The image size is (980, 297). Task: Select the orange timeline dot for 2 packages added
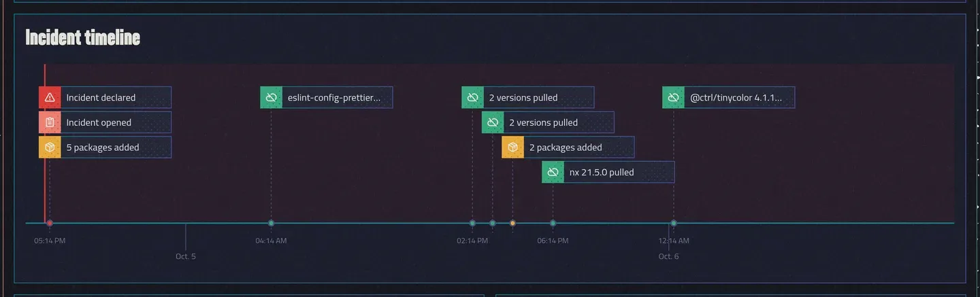pyautogui.click(x=512, y=223)
